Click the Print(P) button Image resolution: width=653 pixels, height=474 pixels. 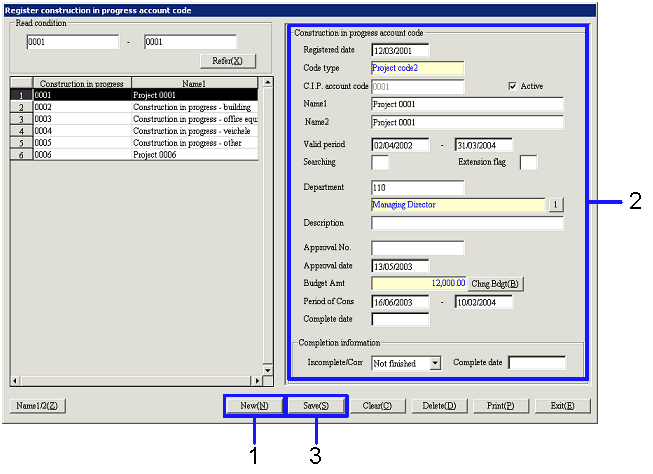coord(501,406)
